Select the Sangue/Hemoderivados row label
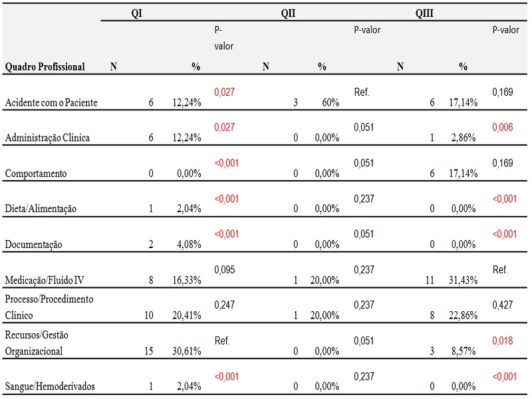The height and width of the screenshot is (399, 532). [49, 386]
